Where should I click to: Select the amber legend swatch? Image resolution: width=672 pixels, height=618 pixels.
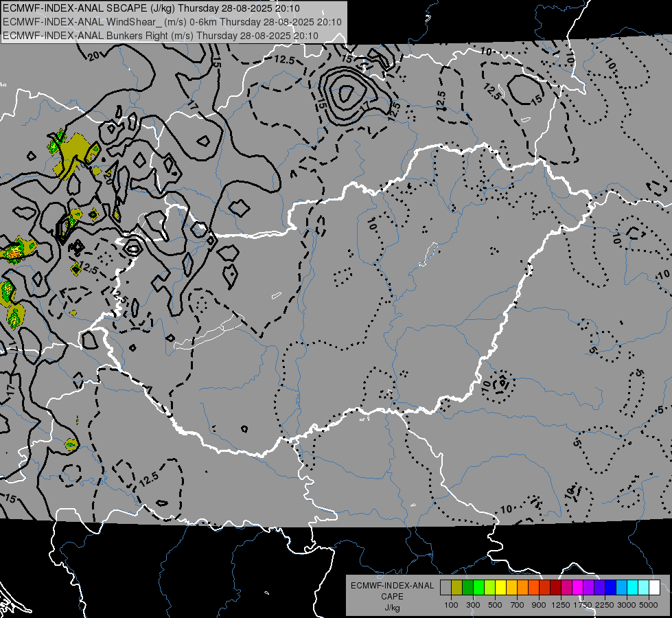tap(511, 587)
